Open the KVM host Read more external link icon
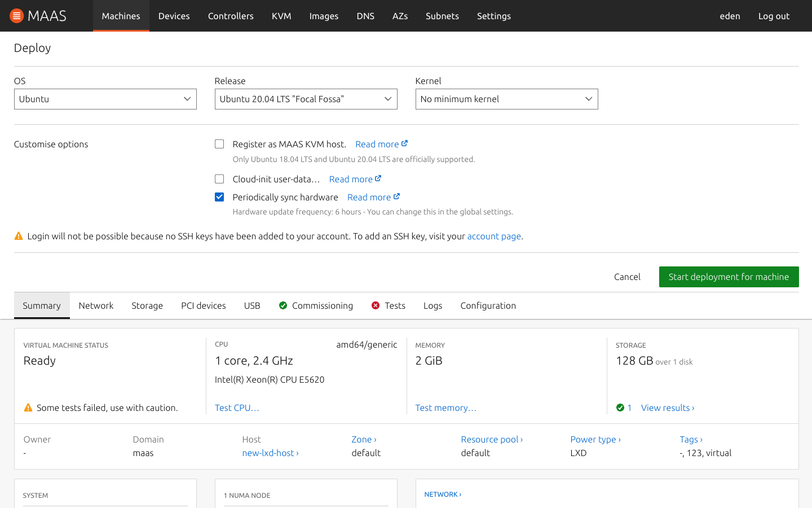 pos(404,143)
